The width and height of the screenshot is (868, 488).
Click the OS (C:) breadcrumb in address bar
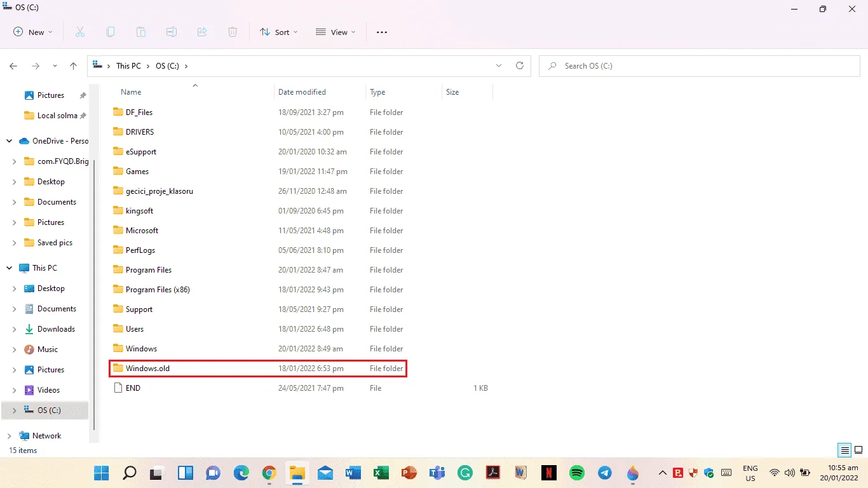(x=167, y=65)
